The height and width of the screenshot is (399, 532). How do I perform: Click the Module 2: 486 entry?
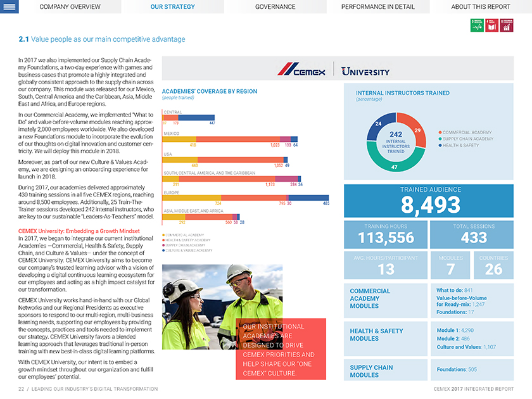(x=453, y=339)
